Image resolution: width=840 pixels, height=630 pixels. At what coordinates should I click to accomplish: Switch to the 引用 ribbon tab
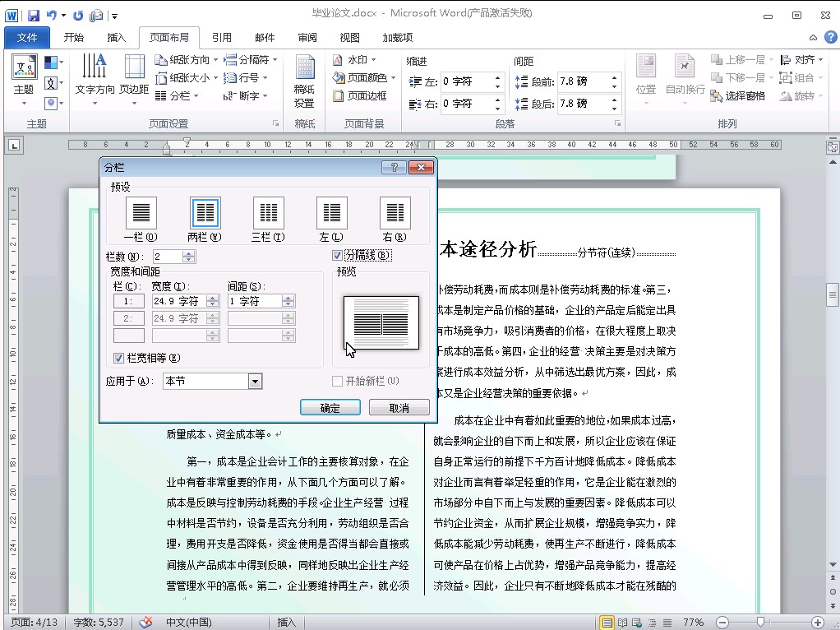coord(221,37)
